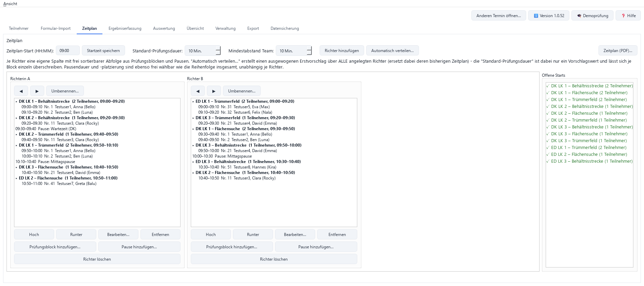Start the Demoprüfung demo exam

tap(592, 16)
